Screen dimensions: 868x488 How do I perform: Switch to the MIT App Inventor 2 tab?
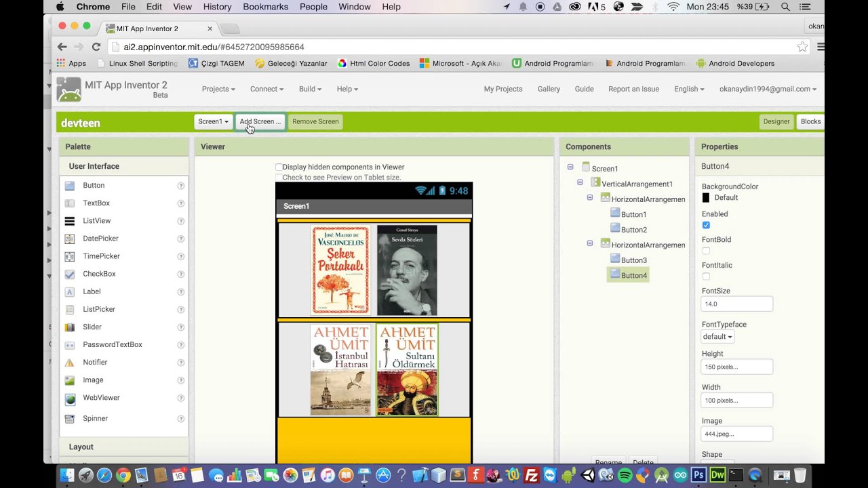pyautogui.click(x=158, y=28)
